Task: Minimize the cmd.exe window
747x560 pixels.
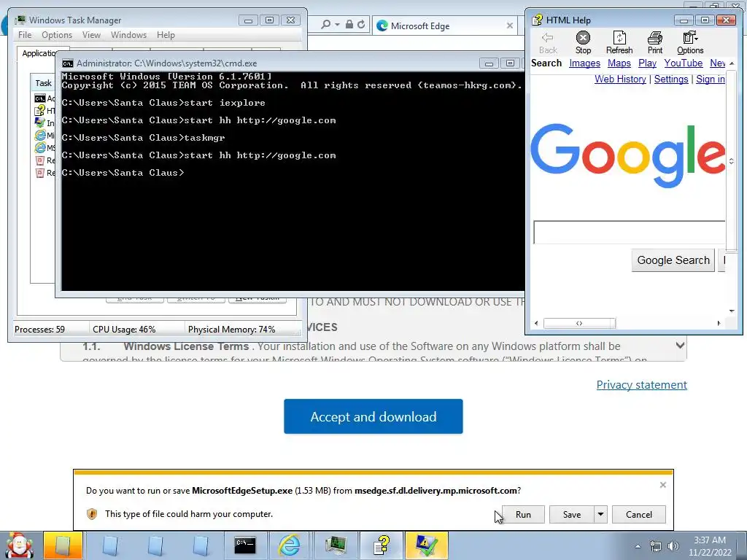Action: coord(489,63)
